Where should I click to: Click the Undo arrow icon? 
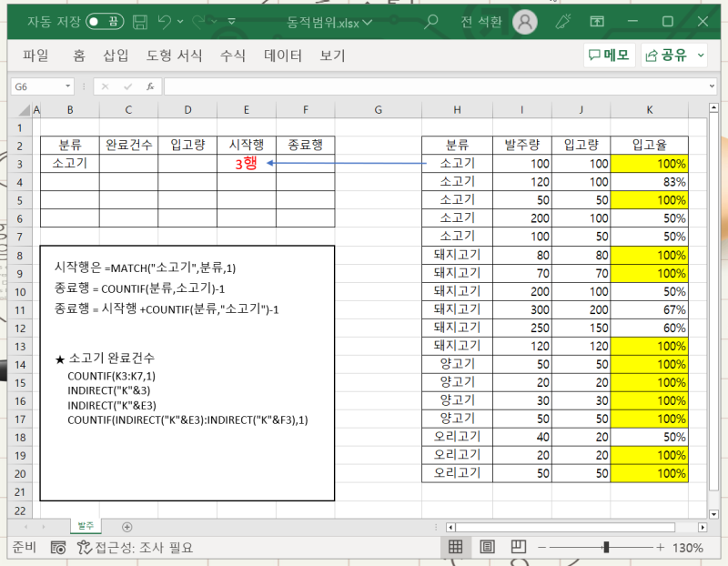165,21
